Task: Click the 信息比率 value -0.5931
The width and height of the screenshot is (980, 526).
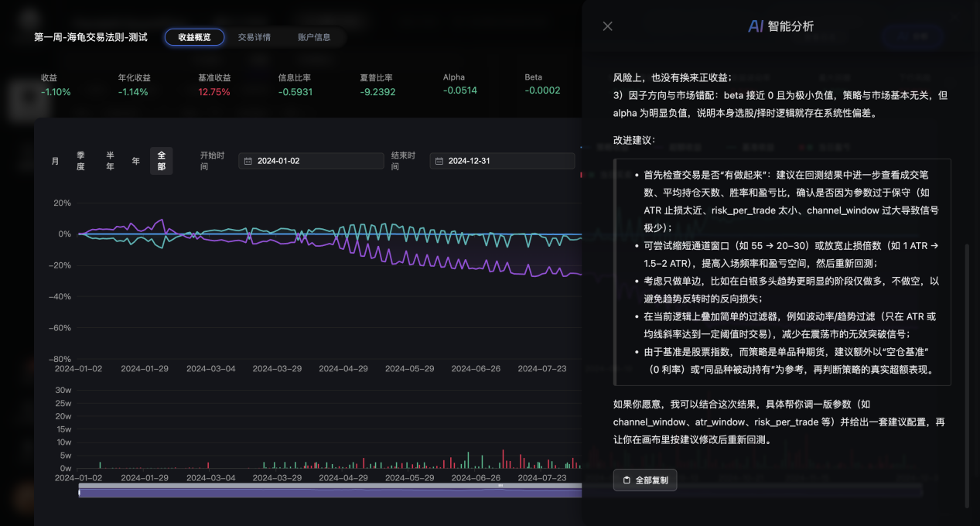Action: tap(295, 91)
